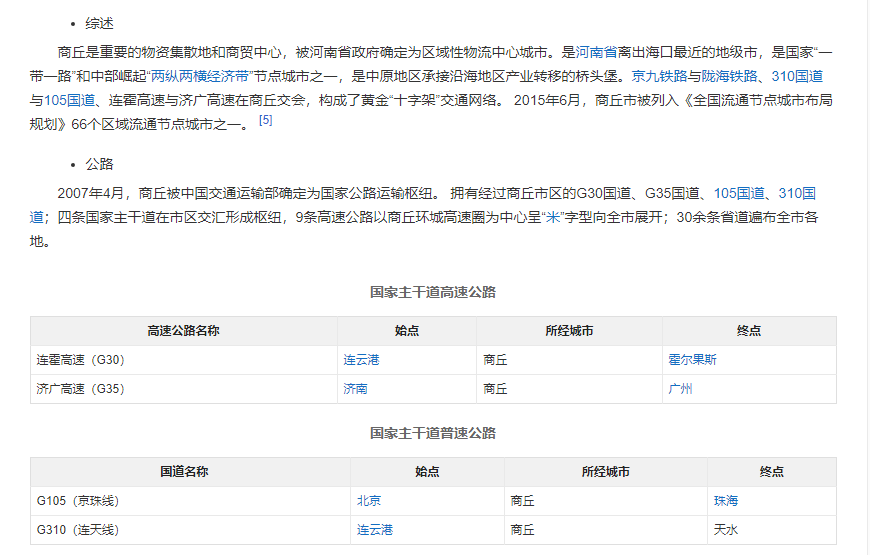
Task: Open the 河南省 link
Action: click(596, 51)
